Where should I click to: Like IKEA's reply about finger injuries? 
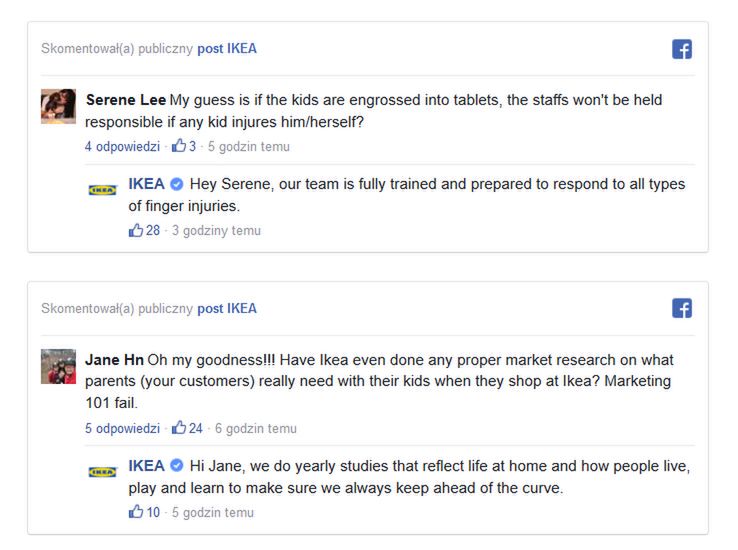pyautogui.click(x=136, y=231)
